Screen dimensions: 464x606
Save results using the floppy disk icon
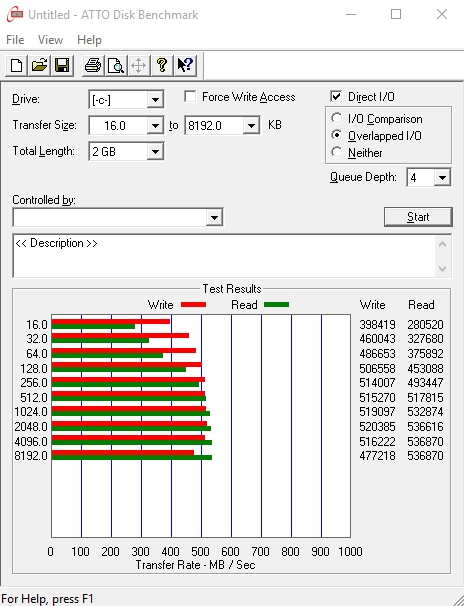62,65
